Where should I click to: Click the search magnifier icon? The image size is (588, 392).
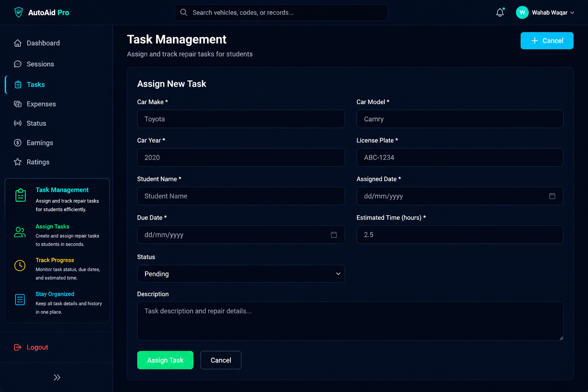[x=184, y=12]
